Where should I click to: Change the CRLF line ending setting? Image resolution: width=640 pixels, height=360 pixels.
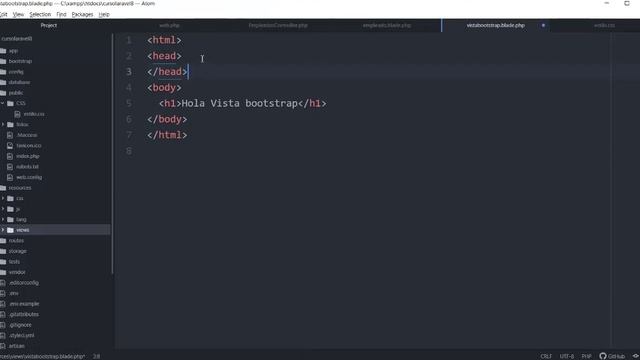(x=546, y=356)
